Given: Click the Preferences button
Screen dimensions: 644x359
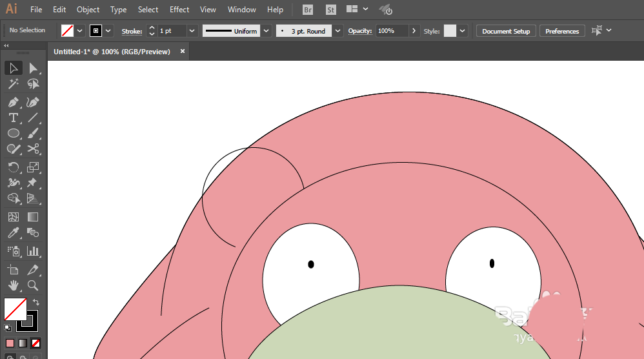Looking at the screenshot, I should click(x=562, y=31).
